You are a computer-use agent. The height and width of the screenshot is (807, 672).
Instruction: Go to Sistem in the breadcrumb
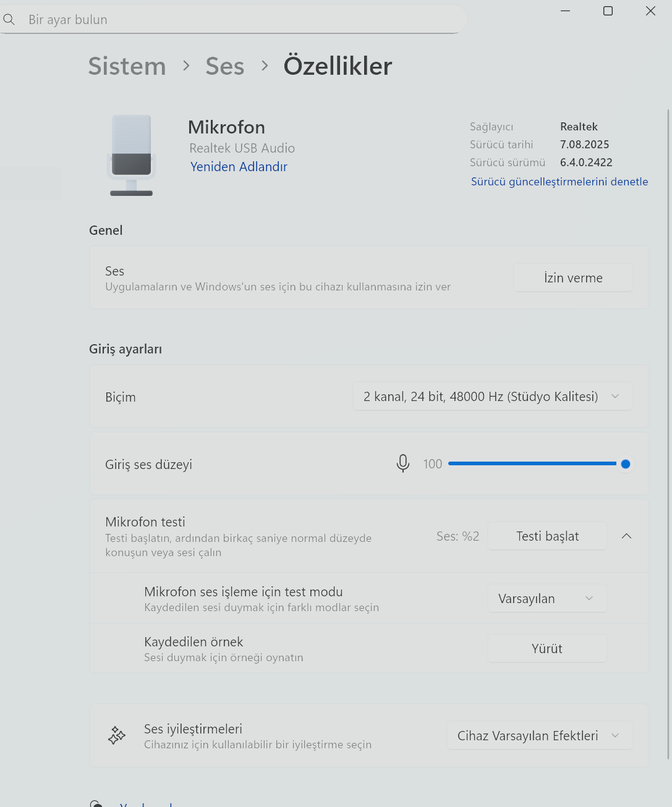pos(127,66)
